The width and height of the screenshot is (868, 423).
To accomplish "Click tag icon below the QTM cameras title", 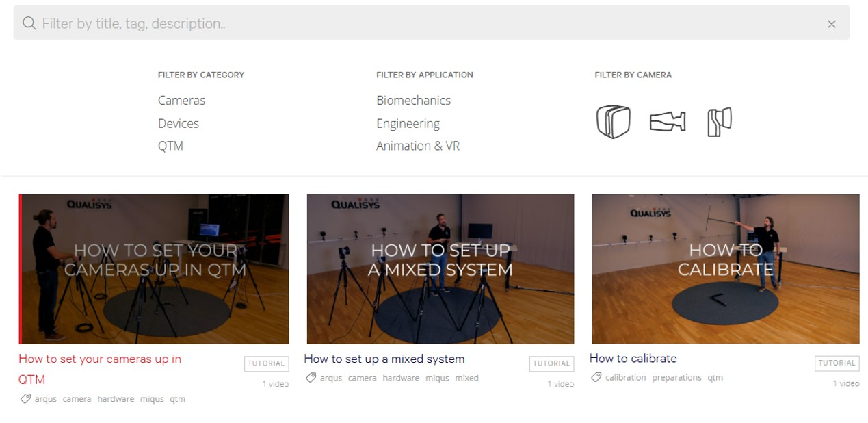I will pos(25,398).
